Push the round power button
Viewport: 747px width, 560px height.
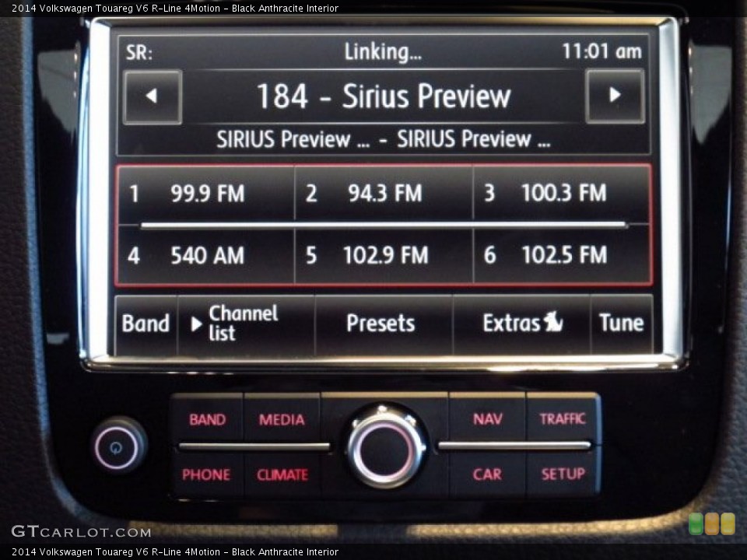117,448
